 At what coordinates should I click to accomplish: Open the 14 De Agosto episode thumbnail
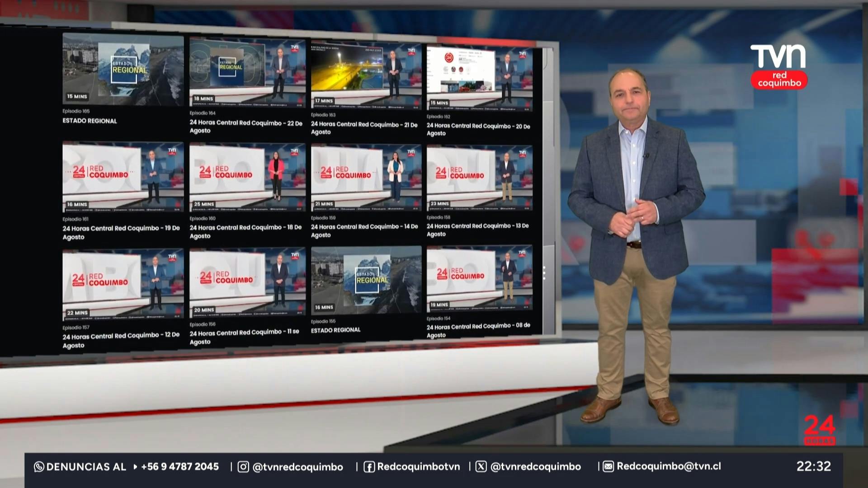(366, 178)
